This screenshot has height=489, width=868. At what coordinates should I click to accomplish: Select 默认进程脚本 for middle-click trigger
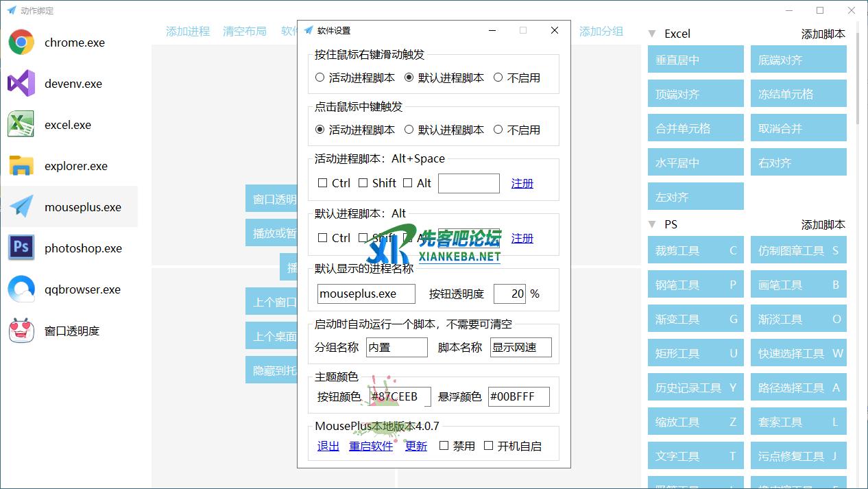(x=409, y=130)
